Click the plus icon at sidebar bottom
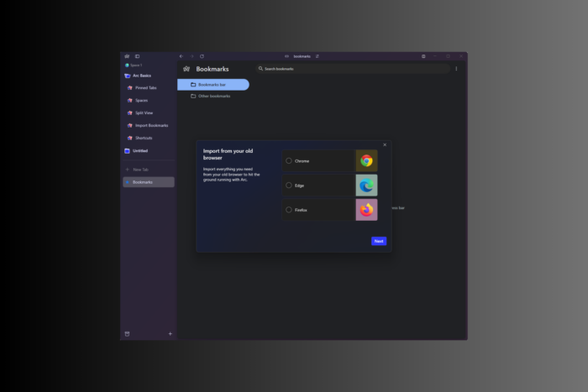Viewport: 588px width, 392px height. [x=171, y=333]
